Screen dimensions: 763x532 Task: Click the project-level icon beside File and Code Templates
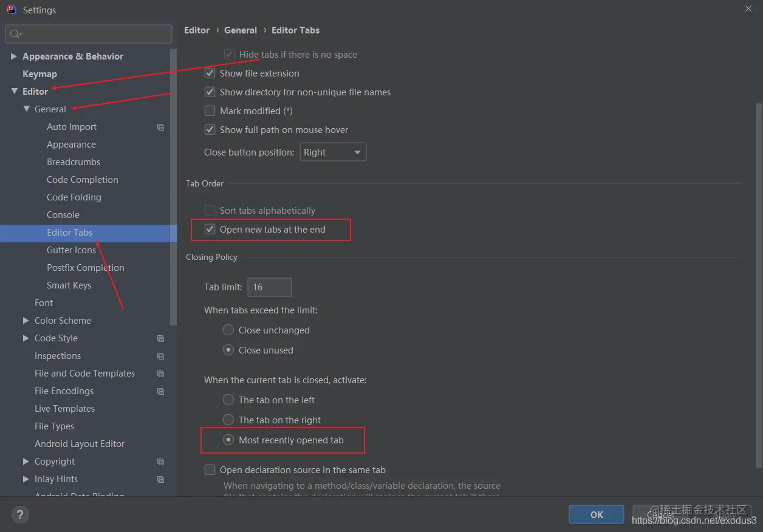(161, 373)
